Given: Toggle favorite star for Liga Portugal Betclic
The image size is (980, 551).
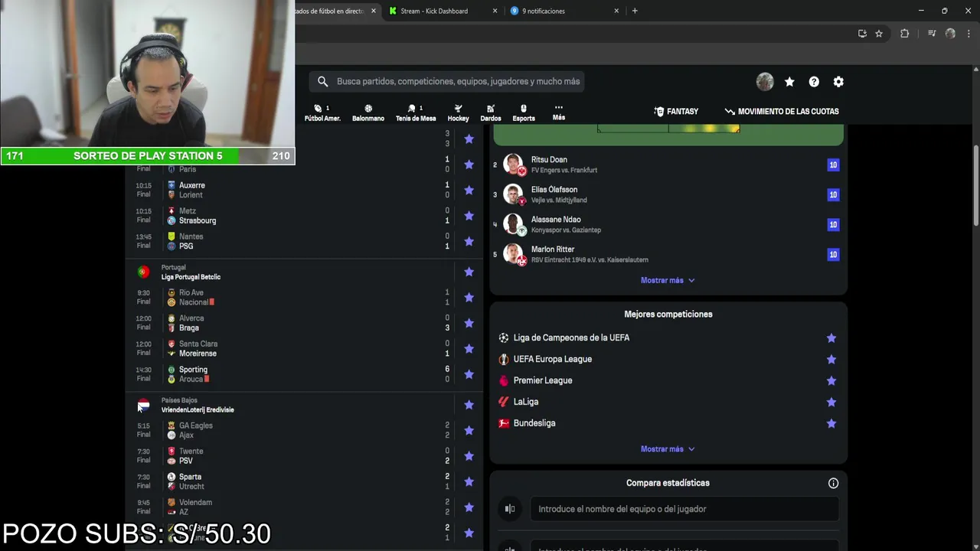Looking at the screenshot, I should [469, 272].
